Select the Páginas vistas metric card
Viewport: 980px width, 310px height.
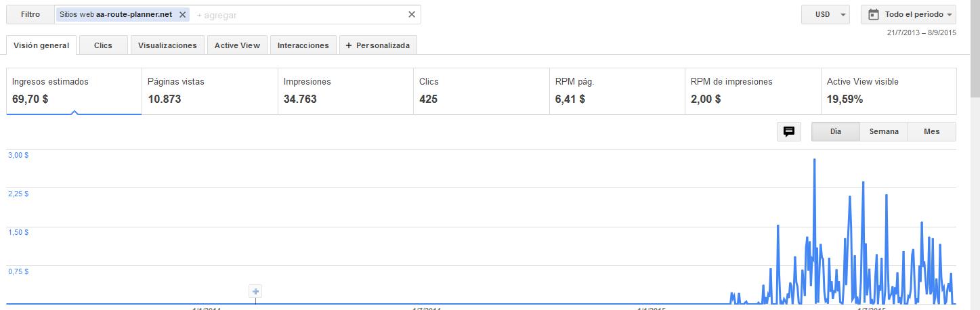point(210,91)
